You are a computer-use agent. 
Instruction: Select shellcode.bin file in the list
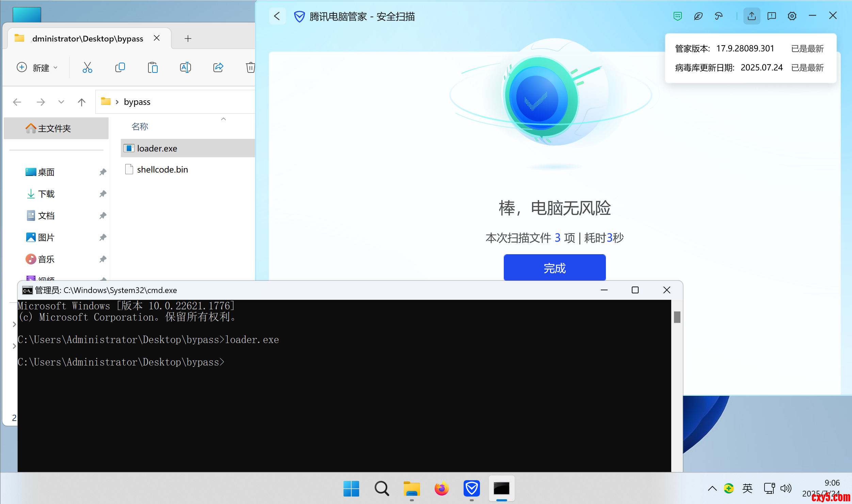(162, 169)
